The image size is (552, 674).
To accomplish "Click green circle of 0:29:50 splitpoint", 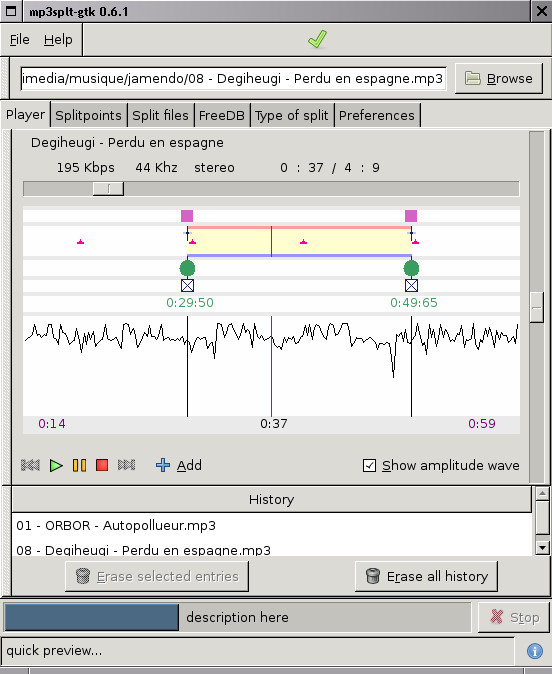I will tap(187, 268).
